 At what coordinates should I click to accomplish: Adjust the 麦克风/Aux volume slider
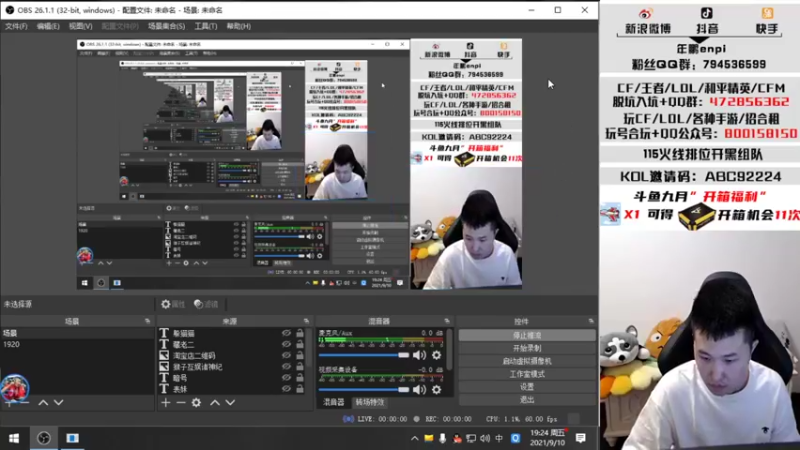tap(364, 355)
